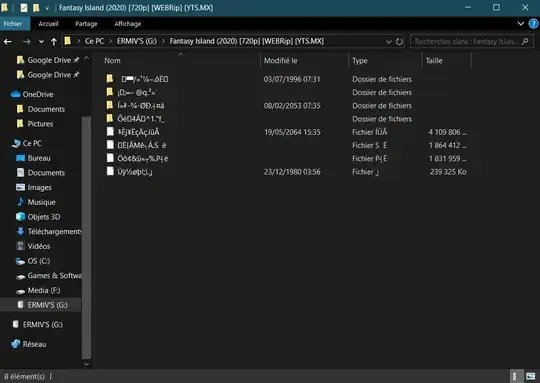Open Réseau in the navigation pane
The image size is (540, 383).
tap(34, 344)
